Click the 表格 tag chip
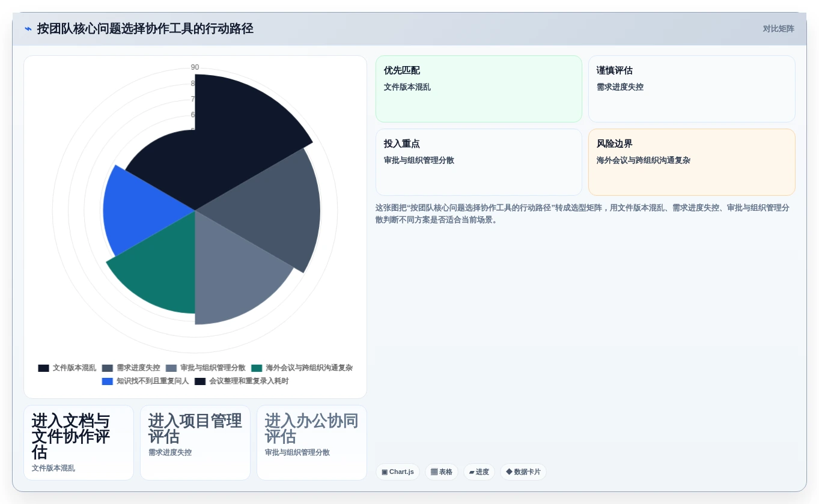819x504 pixels. coord(442,472)
